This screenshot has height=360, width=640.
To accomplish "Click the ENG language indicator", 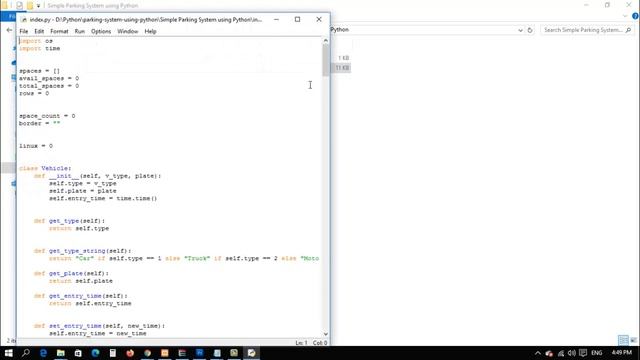I will click(x=597, y=353).
